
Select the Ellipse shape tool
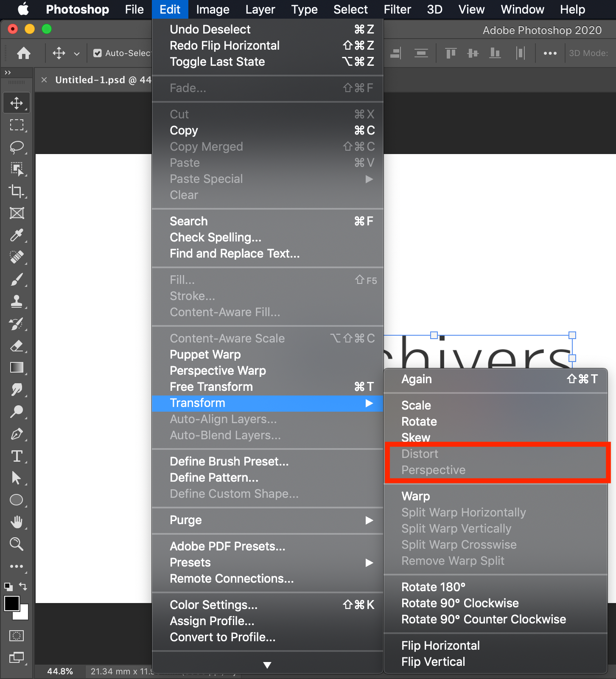coord(17,500)
